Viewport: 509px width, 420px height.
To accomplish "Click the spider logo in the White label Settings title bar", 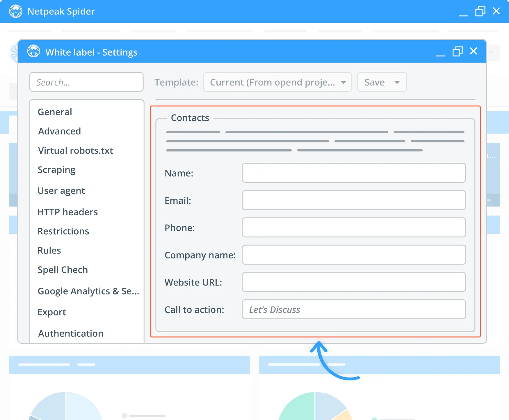I will pyautogui.click(x=34, y=51).
